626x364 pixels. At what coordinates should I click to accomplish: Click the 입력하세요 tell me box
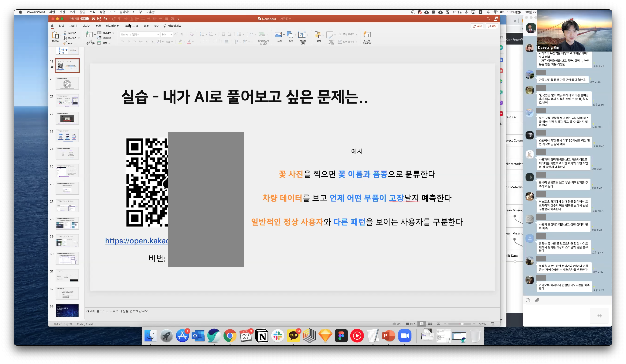tap(172, 26)
